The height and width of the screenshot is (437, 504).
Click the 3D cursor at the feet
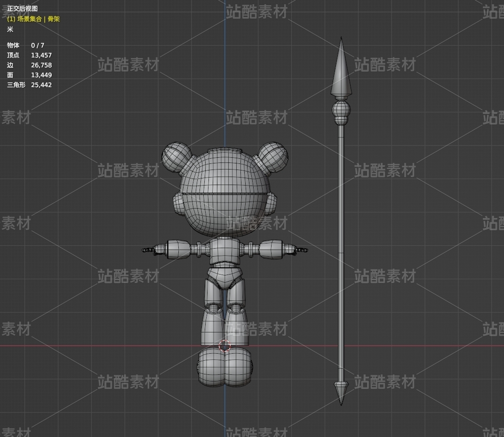coord(224,346)
